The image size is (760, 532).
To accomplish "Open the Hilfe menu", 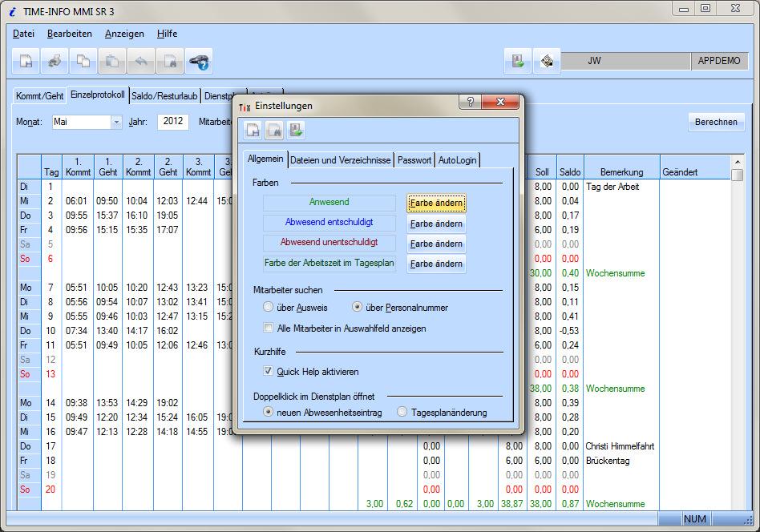I will pos(167,34).
